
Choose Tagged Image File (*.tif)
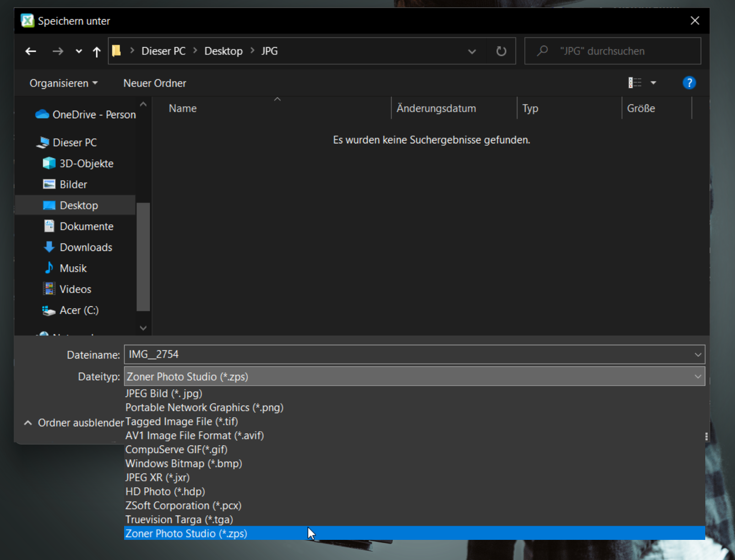click(x=414, y=421)
